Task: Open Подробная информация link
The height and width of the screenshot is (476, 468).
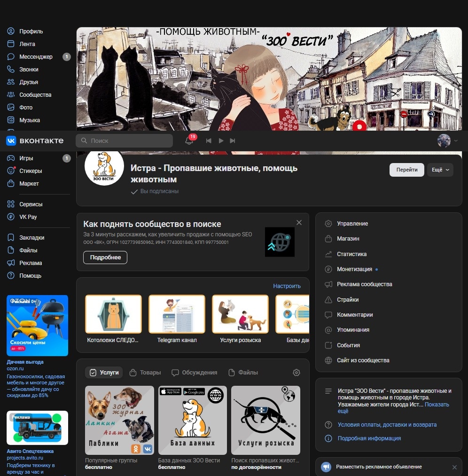Action: [369, 438]
